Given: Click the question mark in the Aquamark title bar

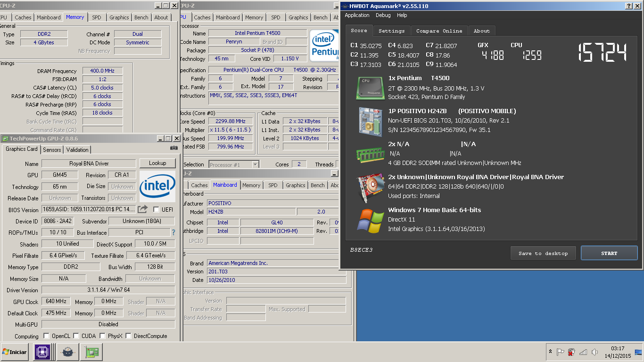Looking at the screenshot, I should 629,6.
